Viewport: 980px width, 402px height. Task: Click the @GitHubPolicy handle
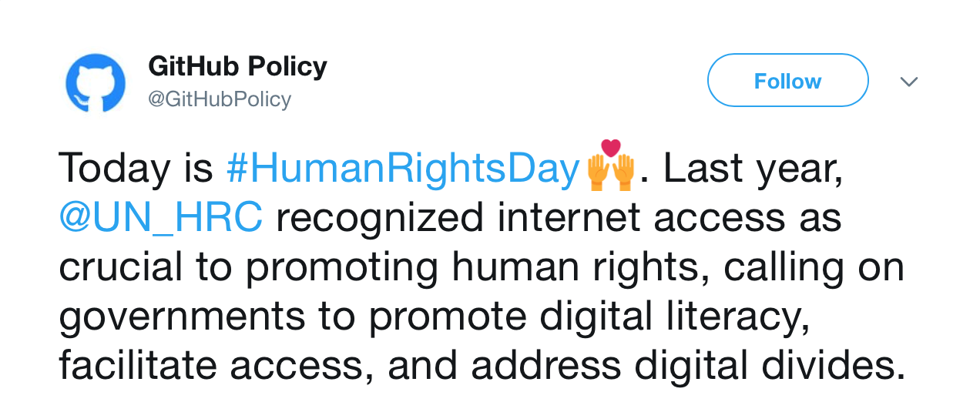220,99
